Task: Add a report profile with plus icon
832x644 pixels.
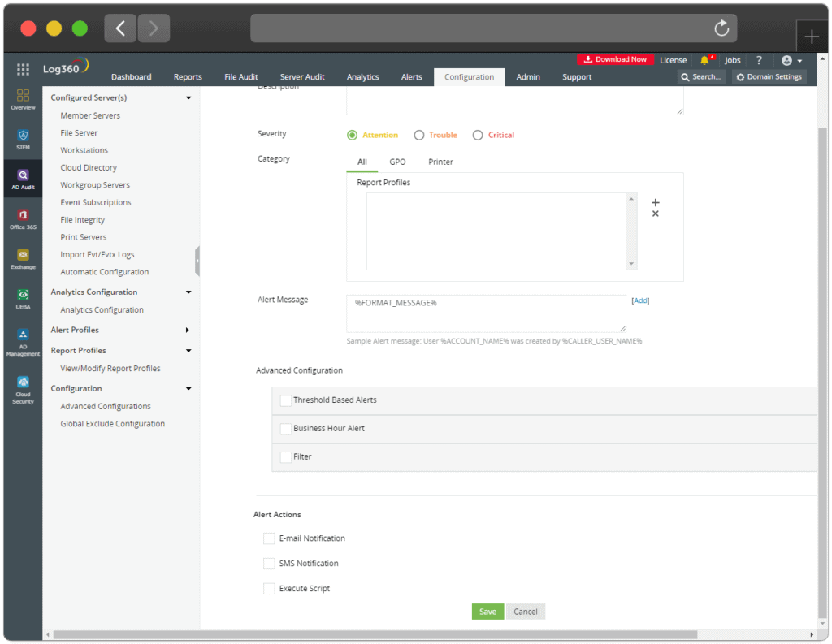Action: pos(656,203)
